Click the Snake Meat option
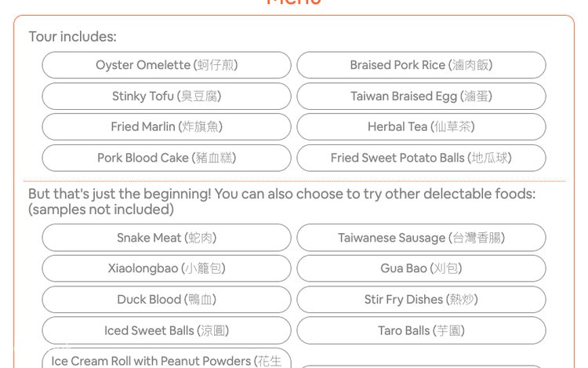Image resolution: width=588 pixels, height=368 pixels. click(166, 238)
